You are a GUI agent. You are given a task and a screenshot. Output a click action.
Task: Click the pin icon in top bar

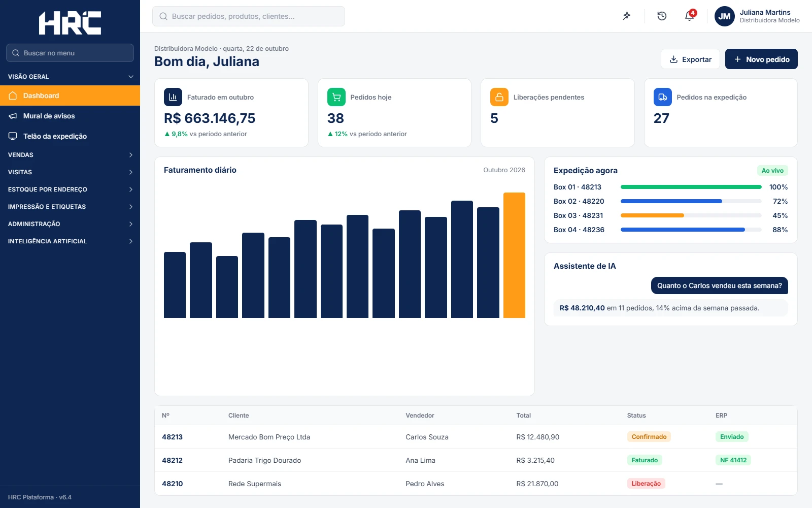coord(627,16)
